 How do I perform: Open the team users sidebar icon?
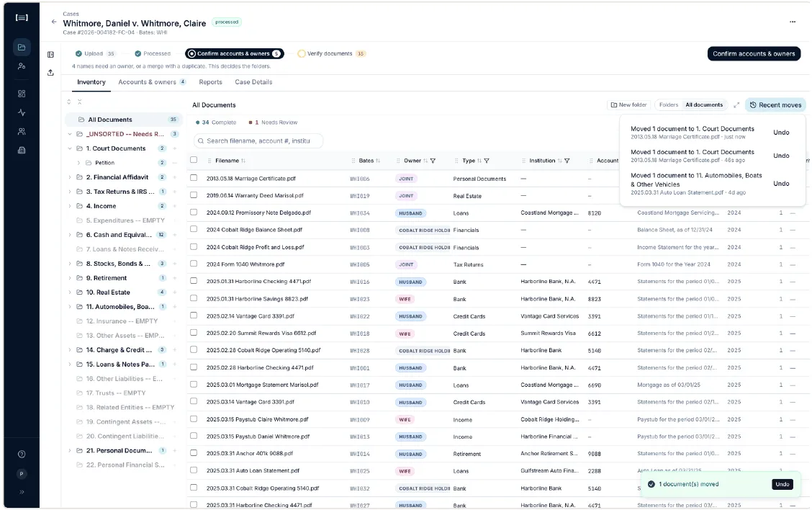tap(21, 132)
